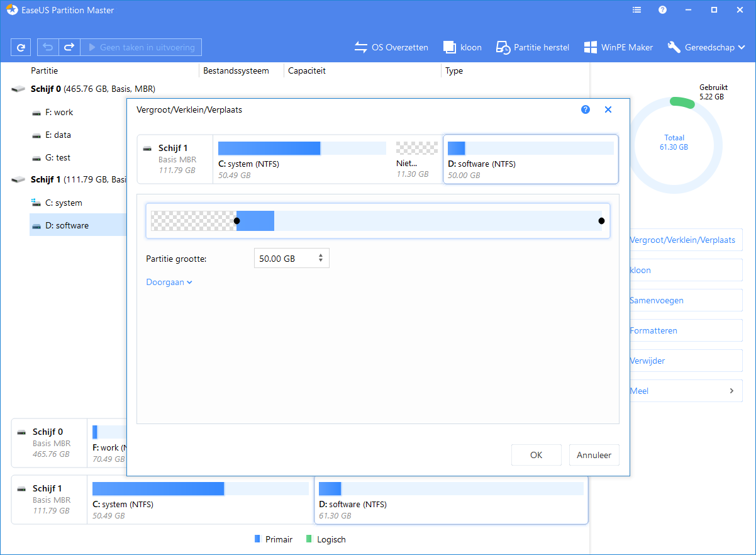Redo the last operation
The height and width of the screenshot is (555, 756).
69,47
